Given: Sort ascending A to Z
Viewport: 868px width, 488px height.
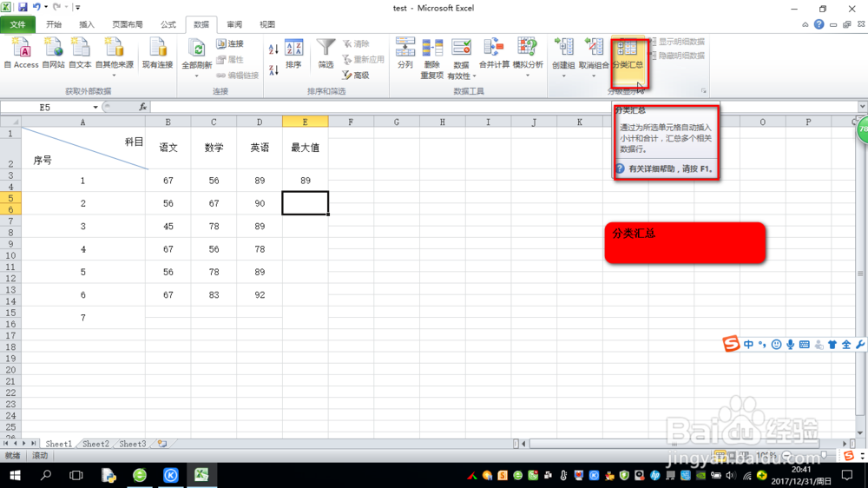Looking at the screenshot, I should point(273,49).
